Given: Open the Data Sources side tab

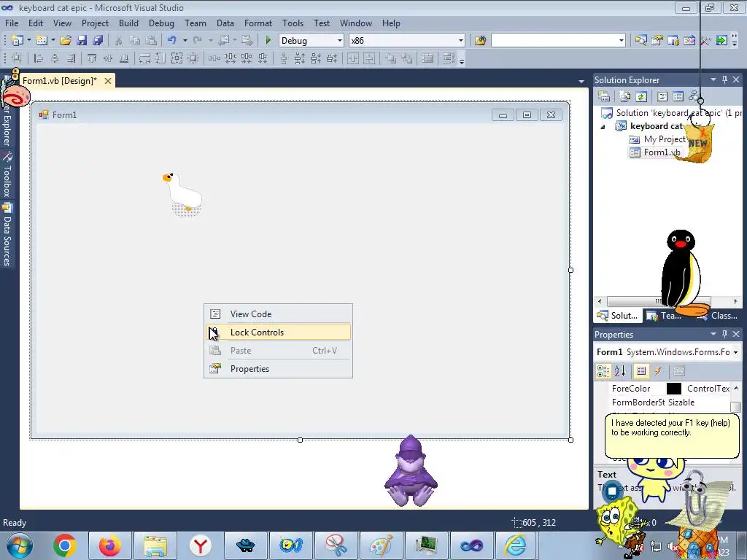Looking at the screenshot, I should 7,234.
